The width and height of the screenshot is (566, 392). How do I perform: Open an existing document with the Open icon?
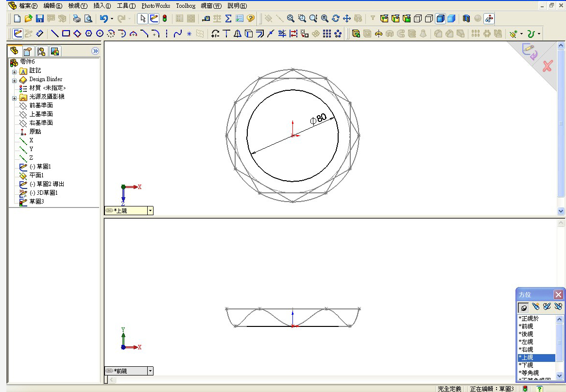click(28, 18)
